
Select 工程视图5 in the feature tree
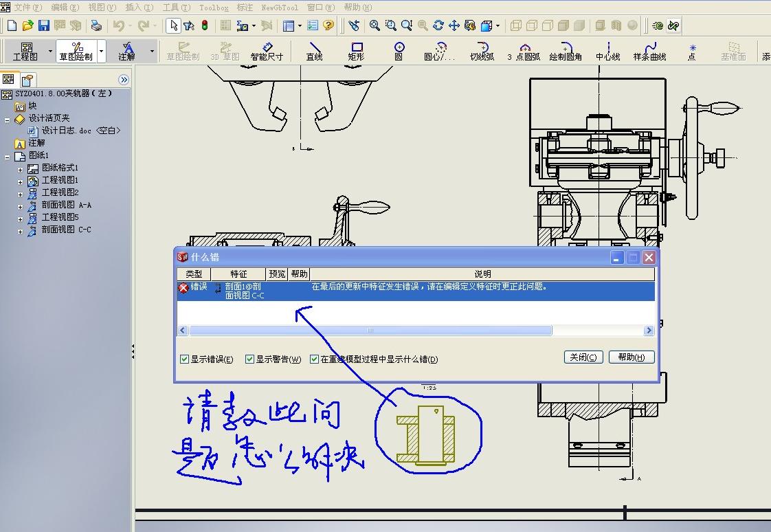[x=54, y=217]
